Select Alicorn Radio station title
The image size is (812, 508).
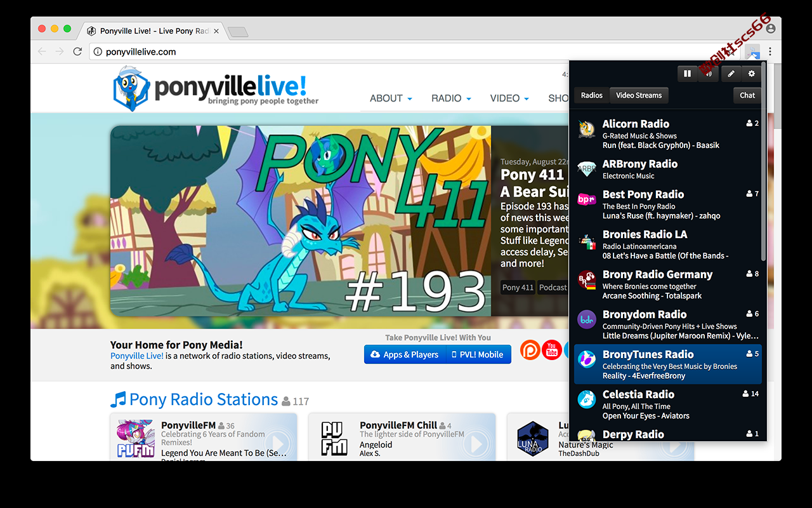636,124
